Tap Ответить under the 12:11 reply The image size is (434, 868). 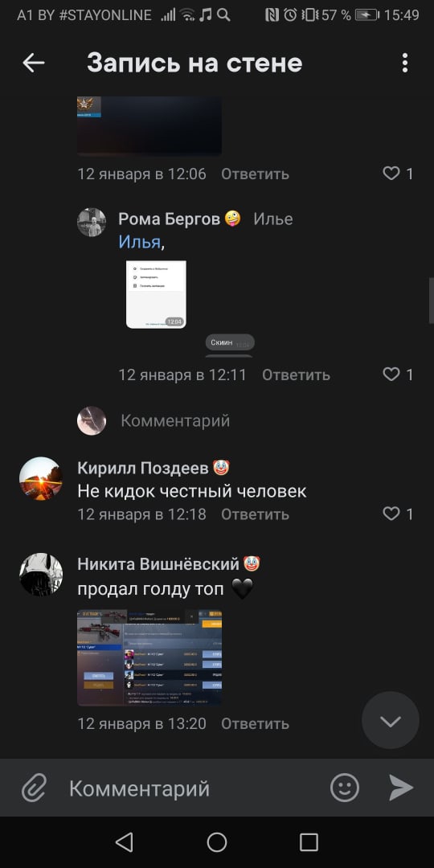point(296,375)
